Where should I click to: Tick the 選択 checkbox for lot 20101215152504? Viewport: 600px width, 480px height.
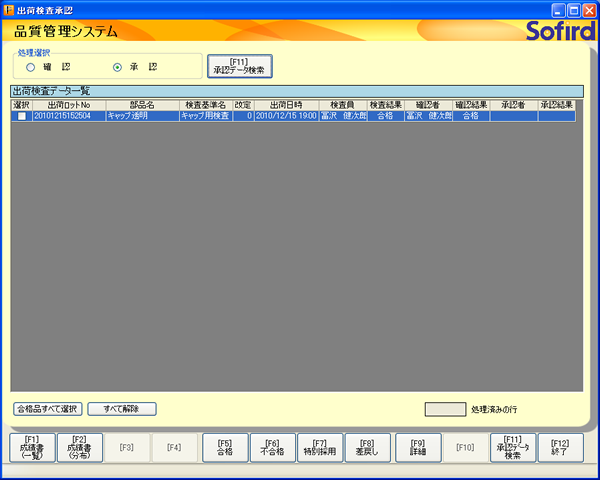click(21, 116)
